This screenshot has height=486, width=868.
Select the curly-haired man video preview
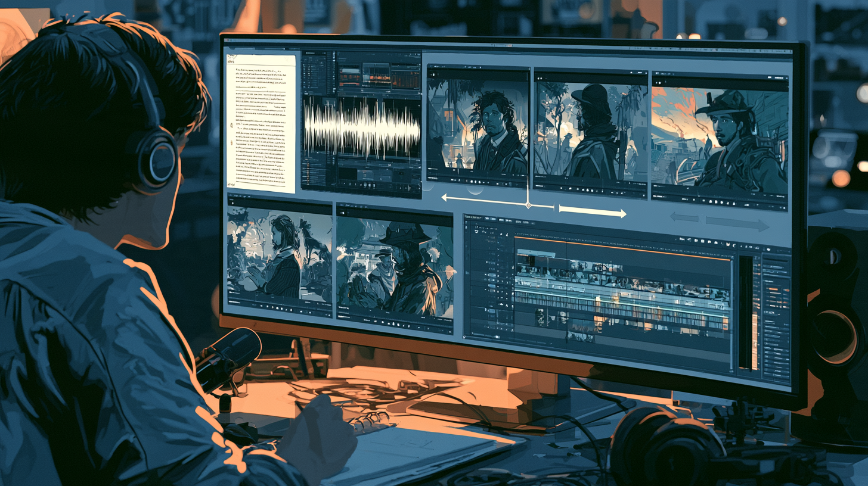tap(478, 125)
